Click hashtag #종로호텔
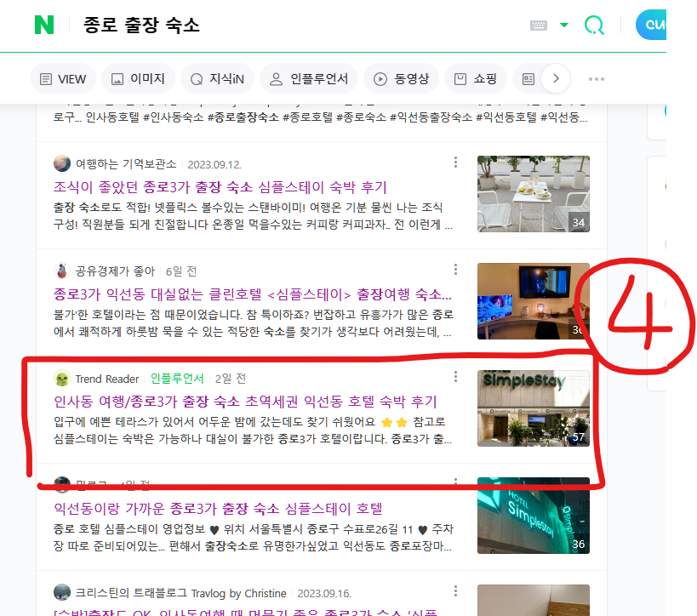This screenshot has height=616, width=697. (x=307, y=117)
